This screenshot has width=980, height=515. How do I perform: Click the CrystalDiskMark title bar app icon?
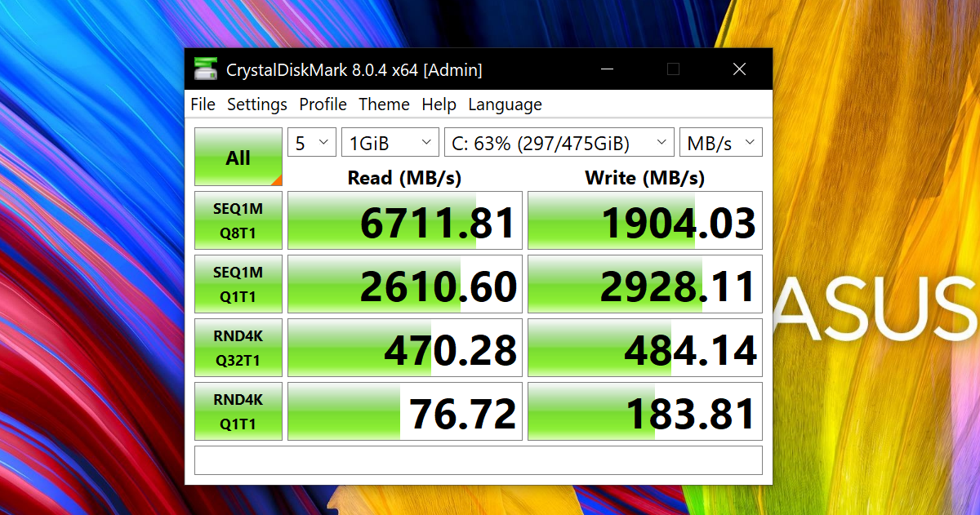point(206,69)
